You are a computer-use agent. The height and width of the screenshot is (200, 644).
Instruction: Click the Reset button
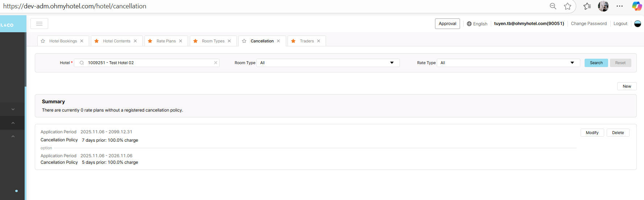[x=620, y=63]
